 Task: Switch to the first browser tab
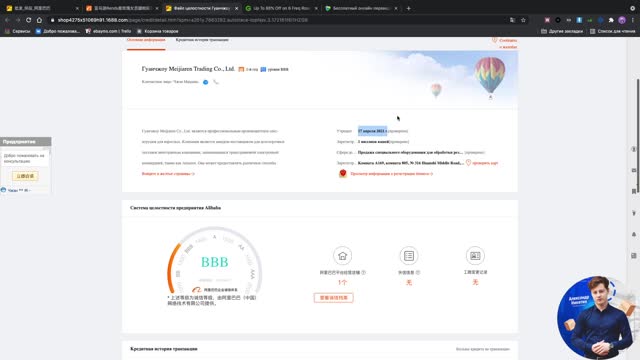(x=41, y=8)
